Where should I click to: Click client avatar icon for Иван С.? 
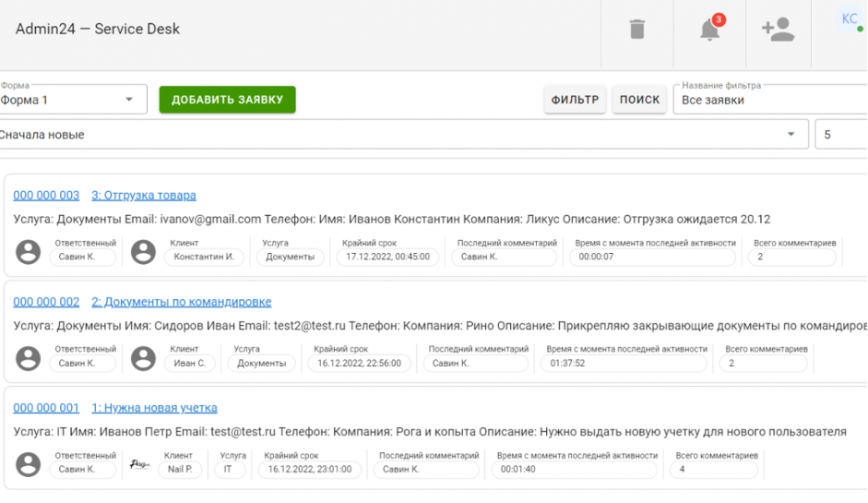143,358
